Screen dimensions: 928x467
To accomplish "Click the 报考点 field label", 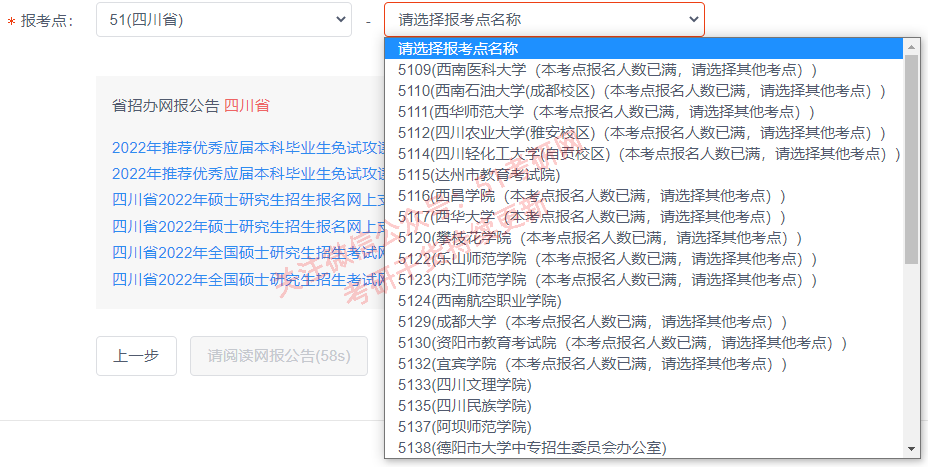I will [x=47, y=21].
